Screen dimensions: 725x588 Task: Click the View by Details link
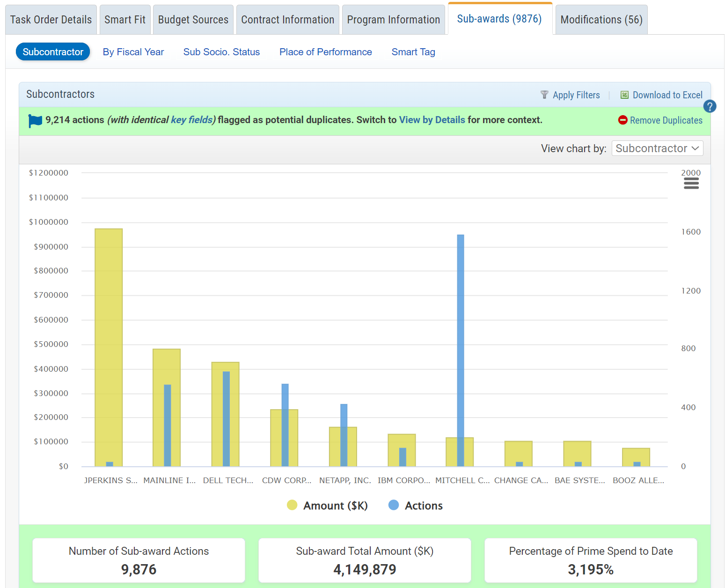click(432, 120)
